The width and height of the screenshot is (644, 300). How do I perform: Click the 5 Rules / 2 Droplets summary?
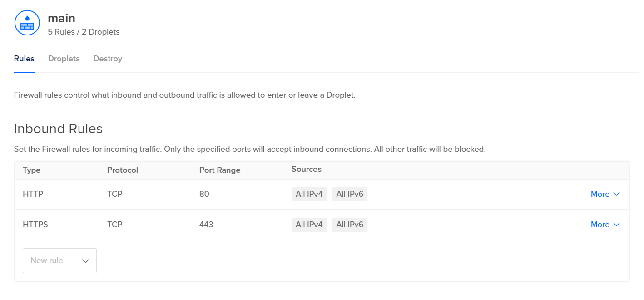click(x=84, y=32)
